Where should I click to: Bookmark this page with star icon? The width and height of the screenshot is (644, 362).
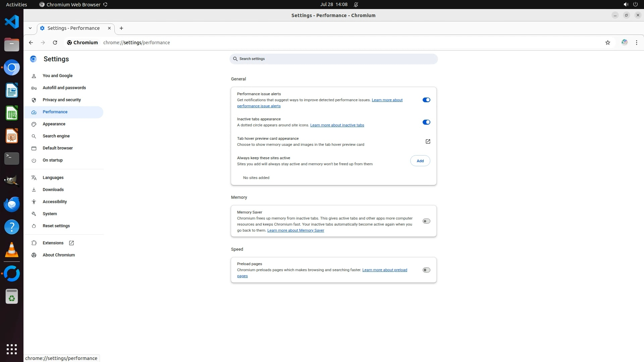click(x=607, y=43)
